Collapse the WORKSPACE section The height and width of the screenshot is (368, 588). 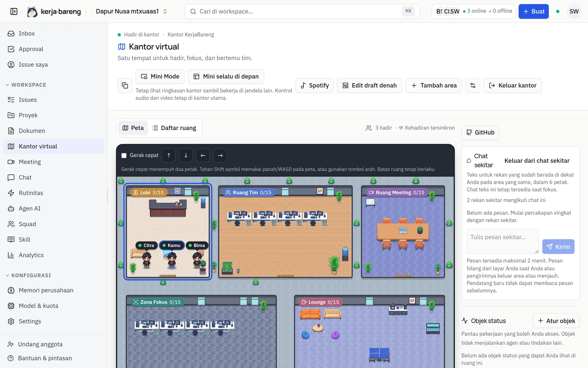26,85
